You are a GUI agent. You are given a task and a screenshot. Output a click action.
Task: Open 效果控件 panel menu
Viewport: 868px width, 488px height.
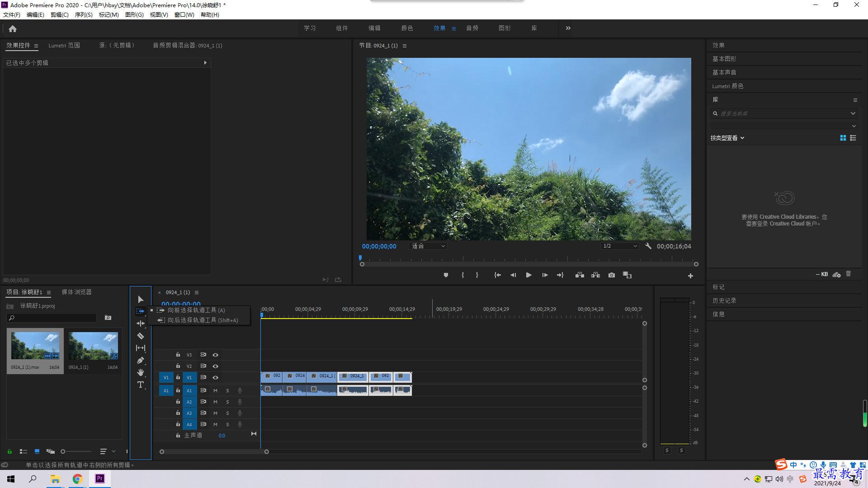36,46
